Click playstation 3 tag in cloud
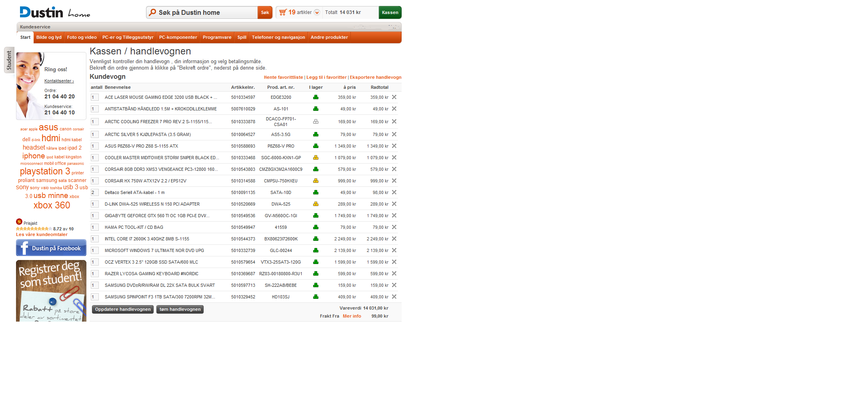Image resolution: width=868 pixels, height=408 pixels. pos(45,171)
